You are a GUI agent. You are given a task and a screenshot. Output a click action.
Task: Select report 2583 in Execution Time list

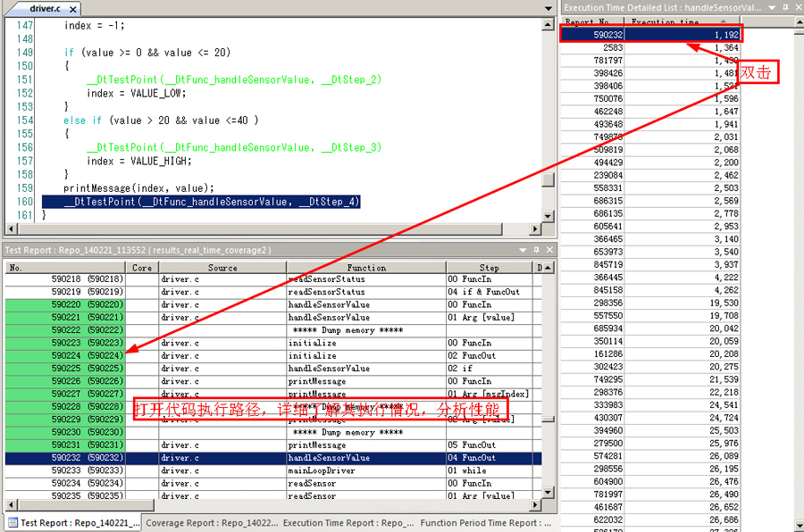click(x=650, y=47)
